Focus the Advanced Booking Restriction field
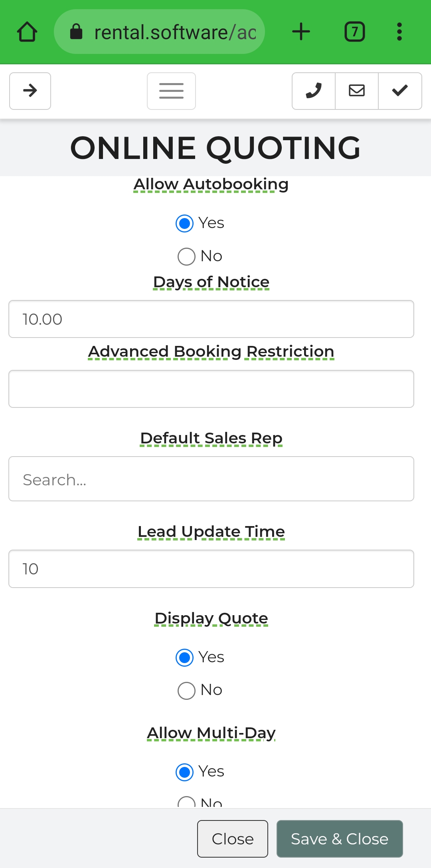The height and width of the screenshot is (868, 431). click(x=211, y=389)
